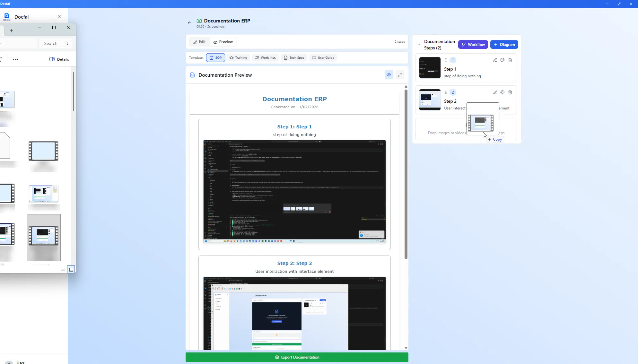Click "User interaction with interface element" in preview
Screen dimensions: 638x364
(294, 272)
